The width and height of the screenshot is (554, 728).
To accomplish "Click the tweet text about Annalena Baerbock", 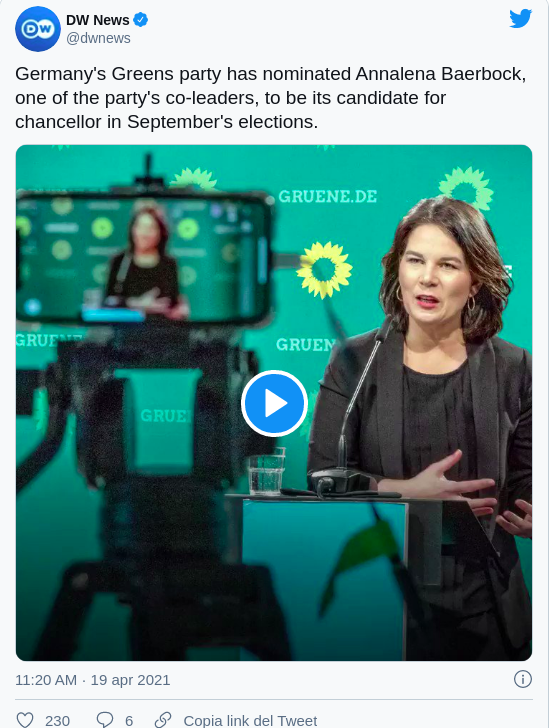I will pyautogui.click(x=271, y=98).
